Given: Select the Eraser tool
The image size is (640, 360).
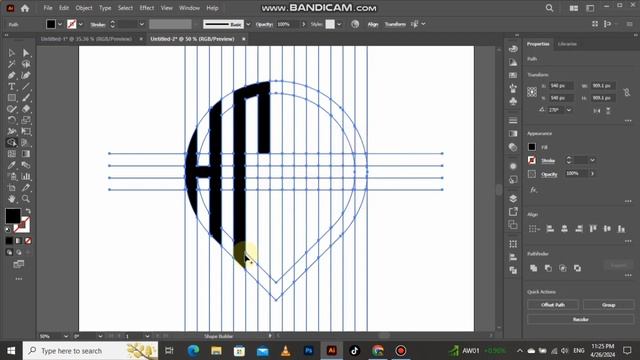Looking at the screenshot, I should [26, 109].
